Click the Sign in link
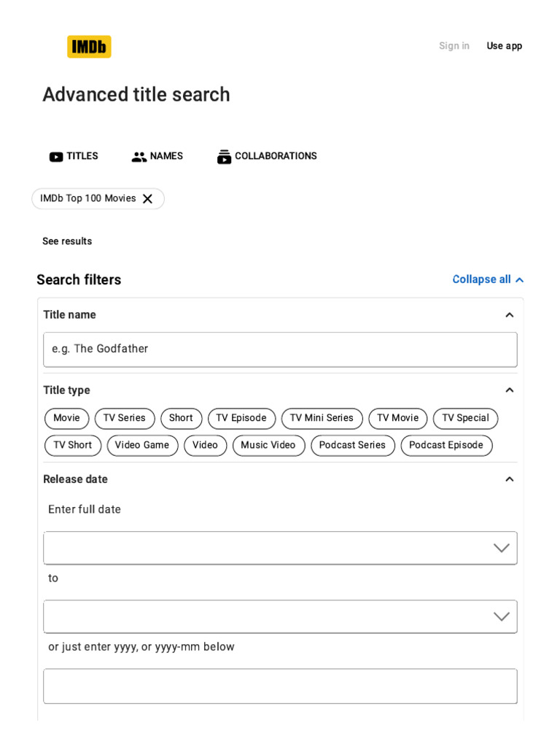The width and height of the screenshot is (560, 747). [454, 46]
